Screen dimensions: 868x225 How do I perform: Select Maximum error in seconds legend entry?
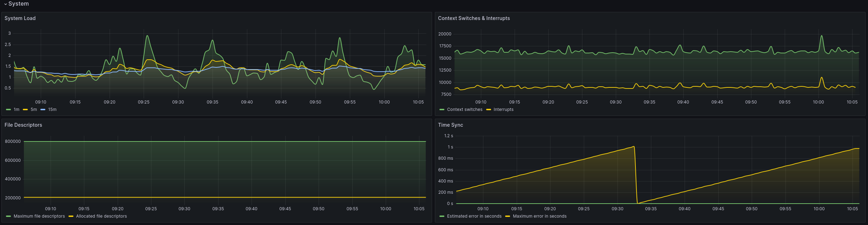click(540, 216)
